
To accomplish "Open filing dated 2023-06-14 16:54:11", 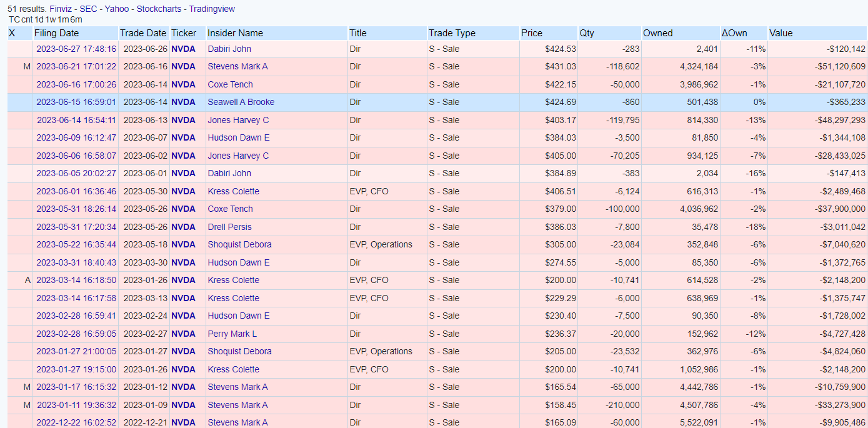I will [76, 120].
